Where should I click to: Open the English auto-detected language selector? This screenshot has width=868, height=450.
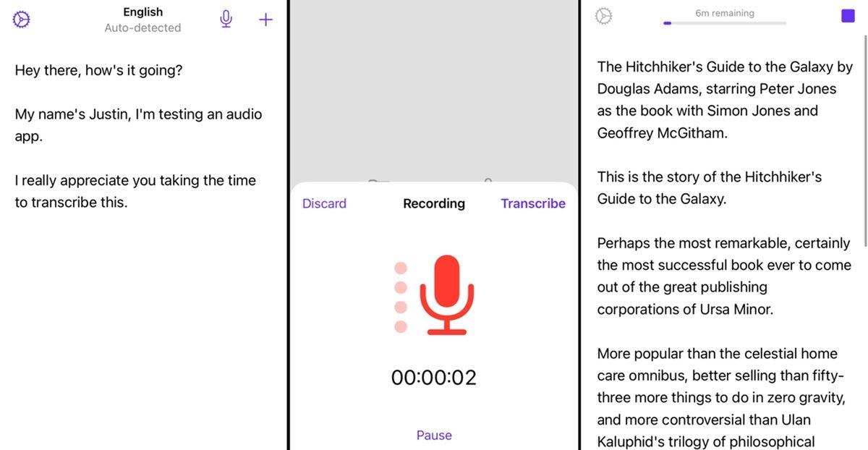point(142,20)
